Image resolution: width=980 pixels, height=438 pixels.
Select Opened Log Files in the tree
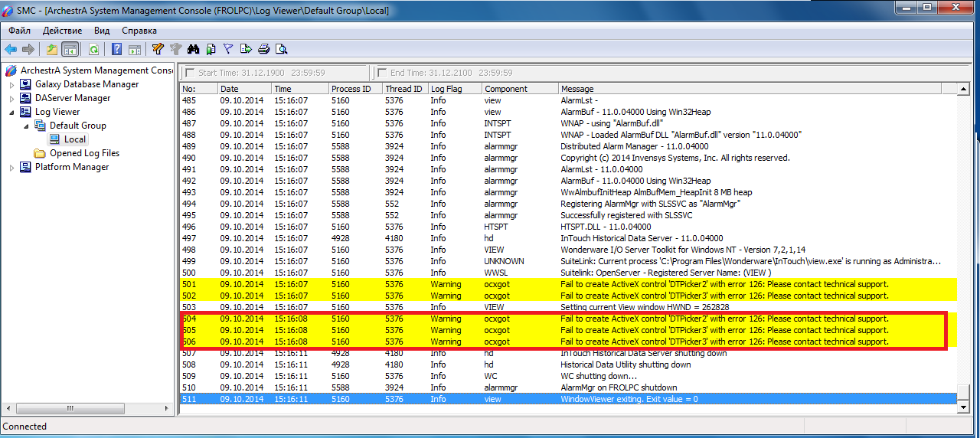click(84, 153)
